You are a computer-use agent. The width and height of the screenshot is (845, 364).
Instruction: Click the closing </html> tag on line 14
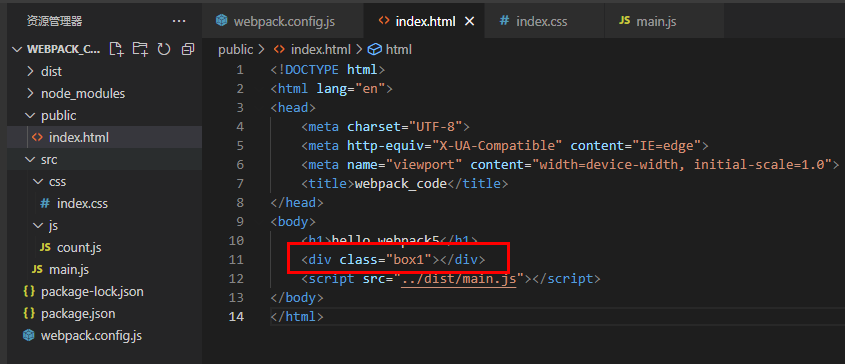click(297, 317)
